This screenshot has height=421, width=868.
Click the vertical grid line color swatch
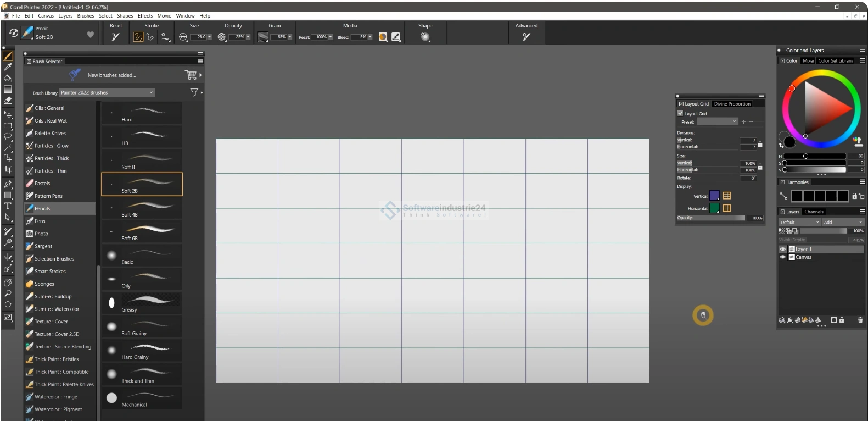tap(714, 196)
